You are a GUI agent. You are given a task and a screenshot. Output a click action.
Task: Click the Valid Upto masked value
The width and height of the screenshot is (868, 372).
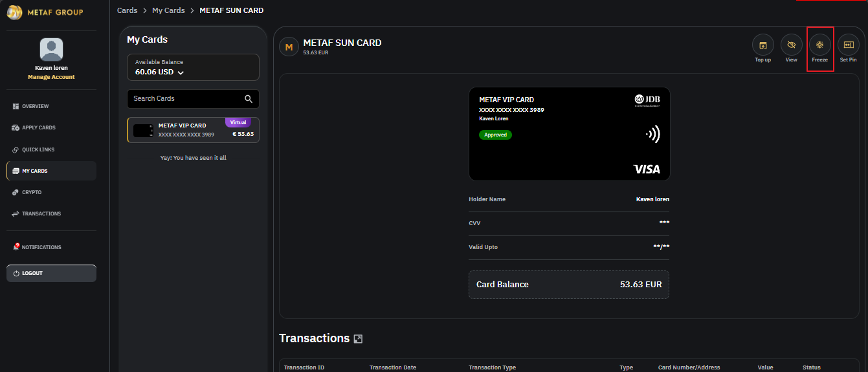[x=661, y=247]
